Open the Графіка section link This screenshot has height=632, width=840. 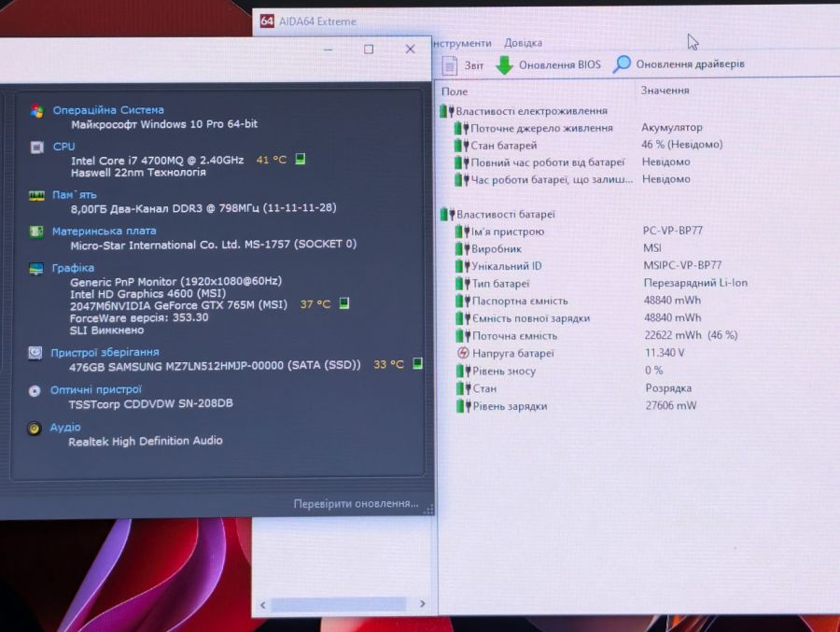coord(73,268)
